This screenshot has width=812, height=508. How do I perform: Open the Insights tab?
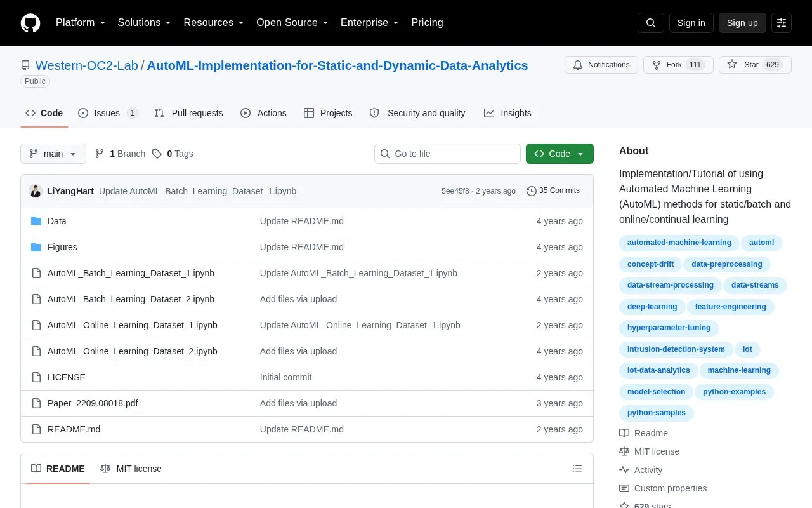tap(507, 113)
